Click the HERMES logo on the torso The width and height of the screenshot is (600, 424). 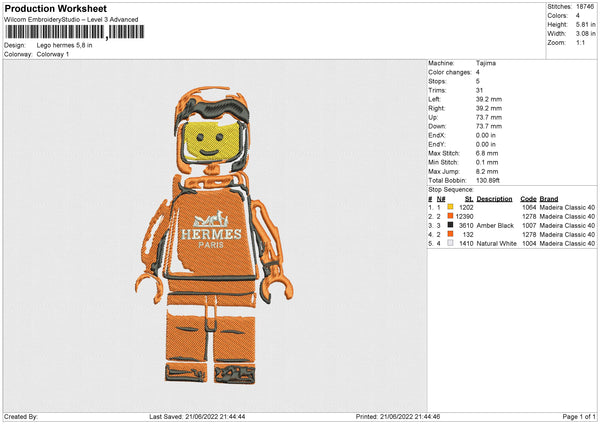click(x=211, y=230)
